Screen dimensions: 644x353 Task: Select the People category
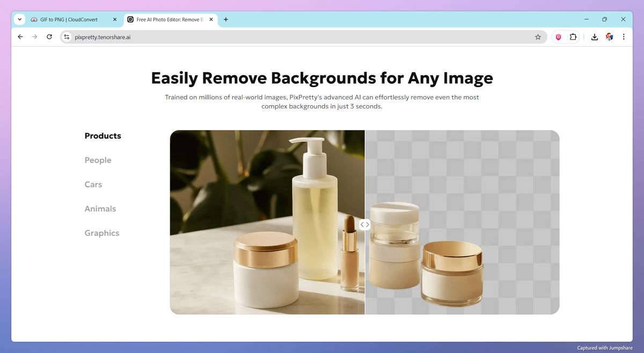(98, 160)
